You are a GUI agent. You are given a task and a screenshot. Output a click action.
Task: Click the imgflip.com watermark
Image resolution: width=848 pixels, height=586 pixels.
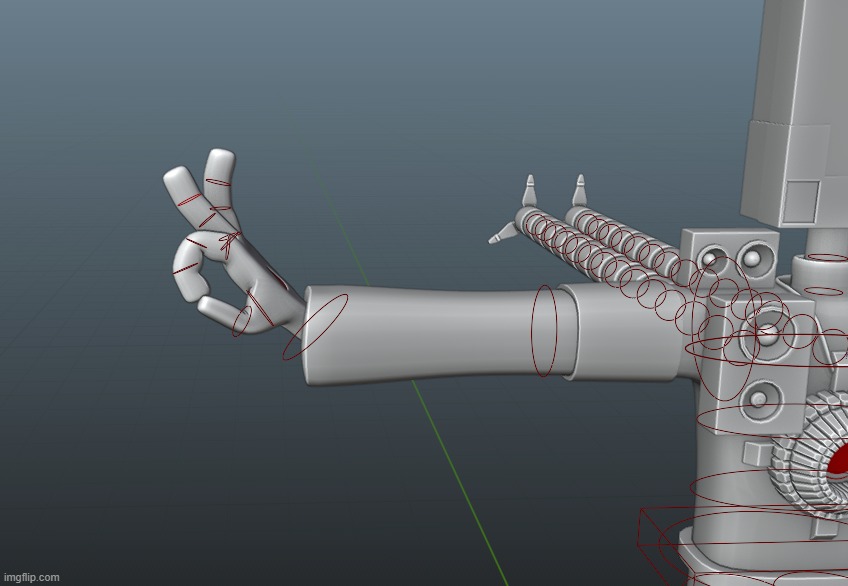coord(31,576)
